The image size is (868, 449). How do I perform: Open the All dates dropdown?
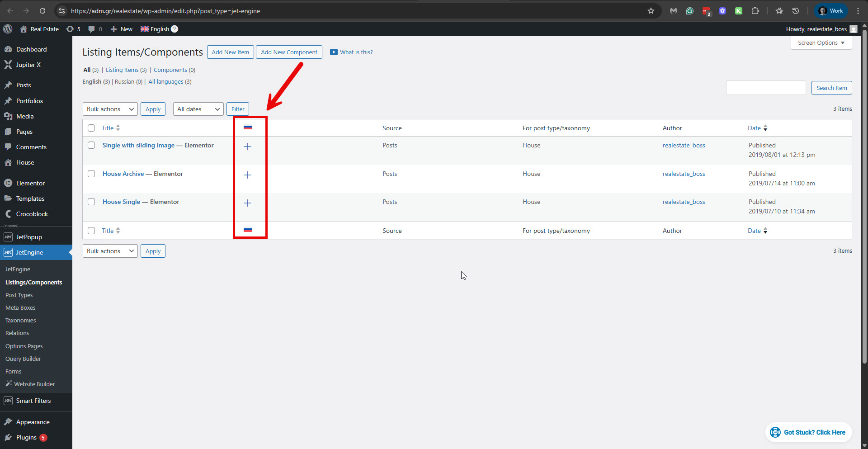[198, 109]
